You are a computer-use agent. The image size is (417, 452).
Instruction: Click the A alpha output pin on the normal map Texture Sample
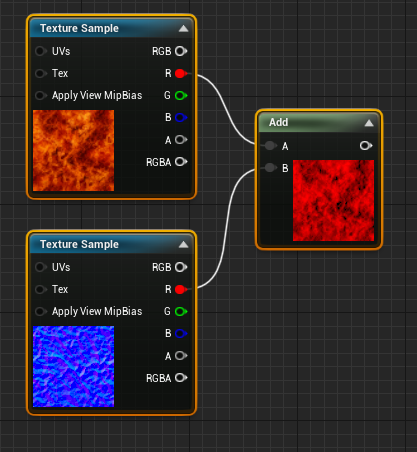[x=181, y=356]
